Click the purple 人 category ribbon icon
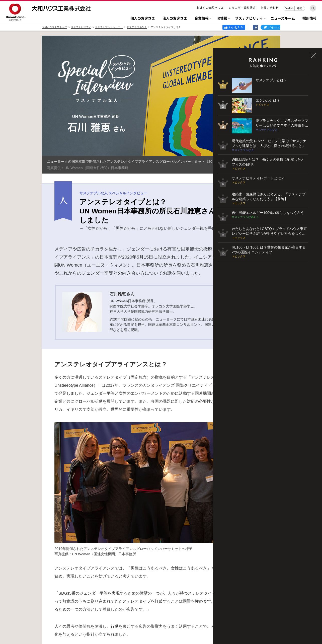Viewport: 322px width, 644px height. click(63, 201)
